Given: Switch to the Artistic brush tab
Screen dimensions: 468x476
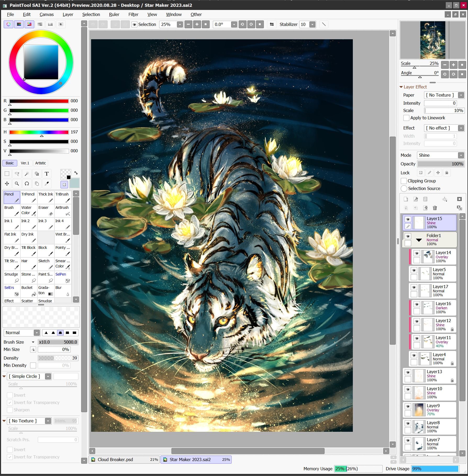Looking at the screenshot, I should tap(41, 163).
